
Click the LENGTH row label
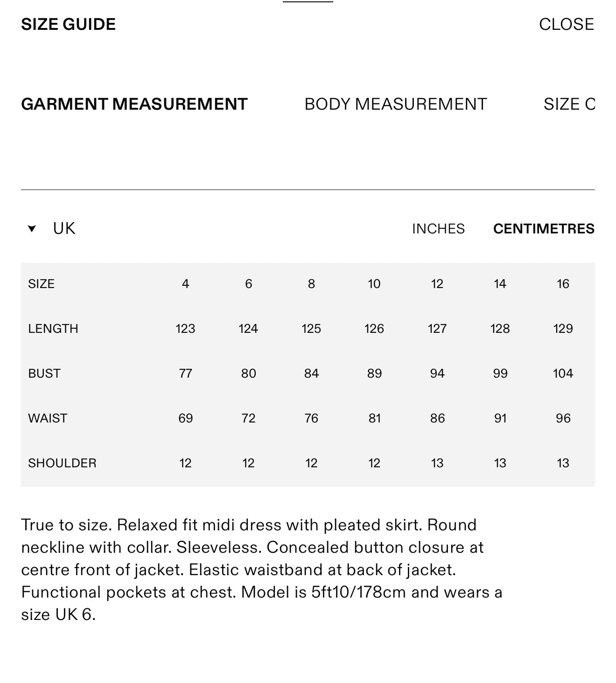point(53,329)
